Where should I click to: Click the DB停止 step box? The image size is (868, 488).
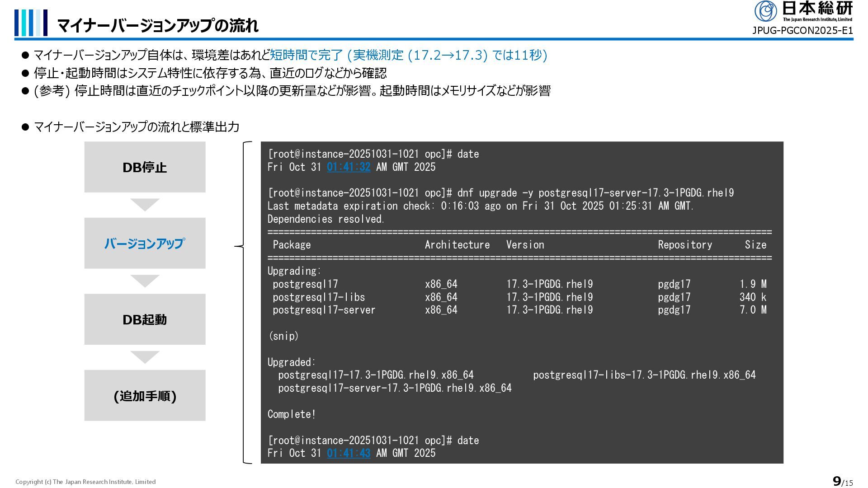145,167
